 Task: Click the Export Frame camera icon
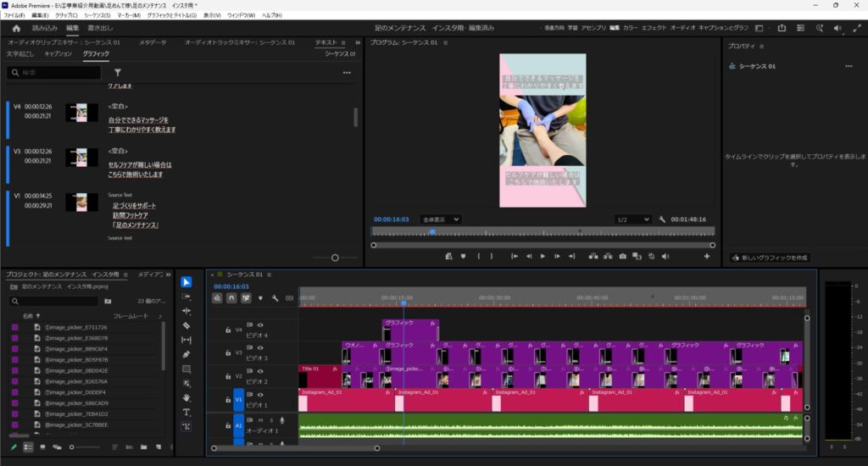[622, 256]
